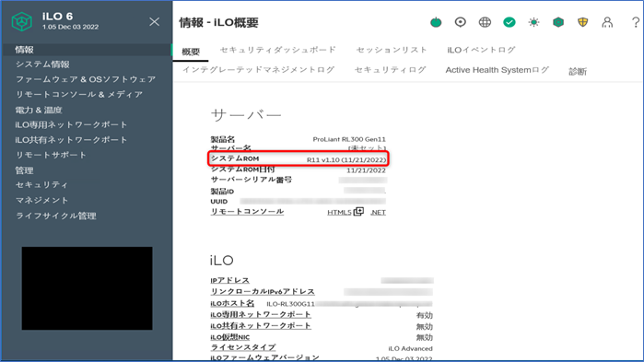Switch to Active Health Systemログ tab
Viewport: 644px width, 362px height.
[498, 70]
